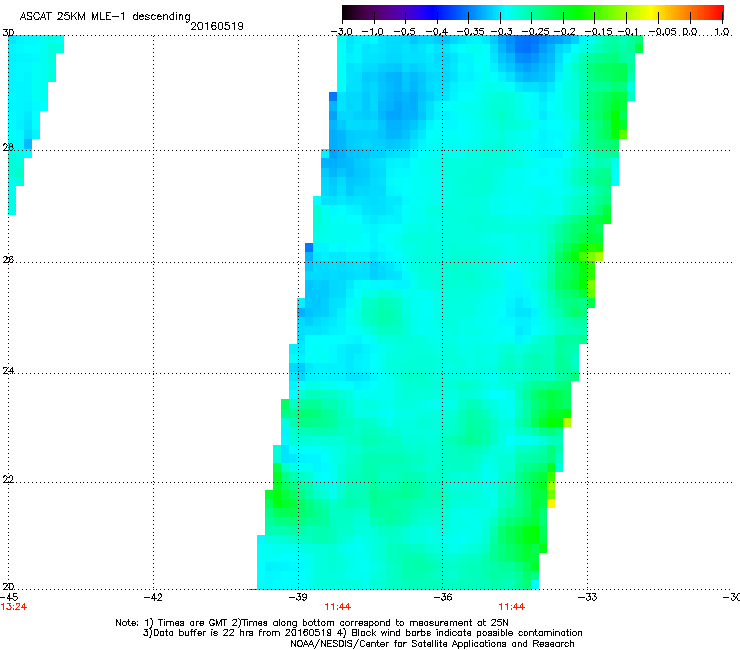Click the latitude label '30' on the left axis
Screen dimensions: 740x650
pyautogui.click(x=8, y=33)
